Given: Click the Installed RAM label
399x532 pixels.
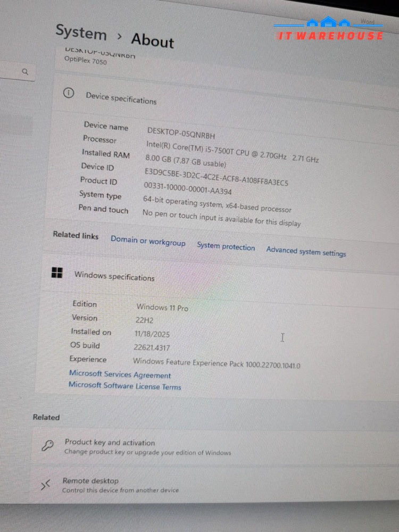Looking at the screenshot, I should pos(106,154).
